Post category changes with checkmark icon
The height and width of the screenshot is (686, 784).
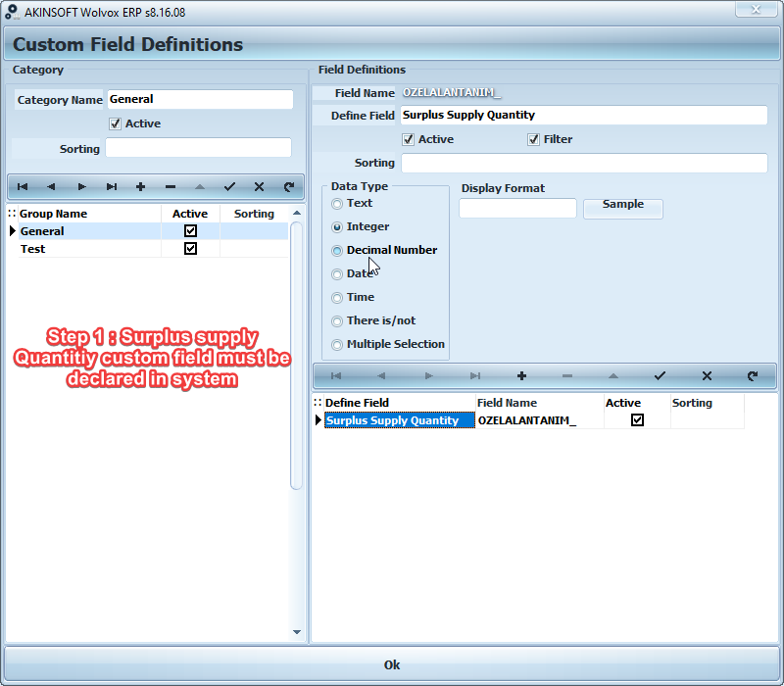(229, 187)
